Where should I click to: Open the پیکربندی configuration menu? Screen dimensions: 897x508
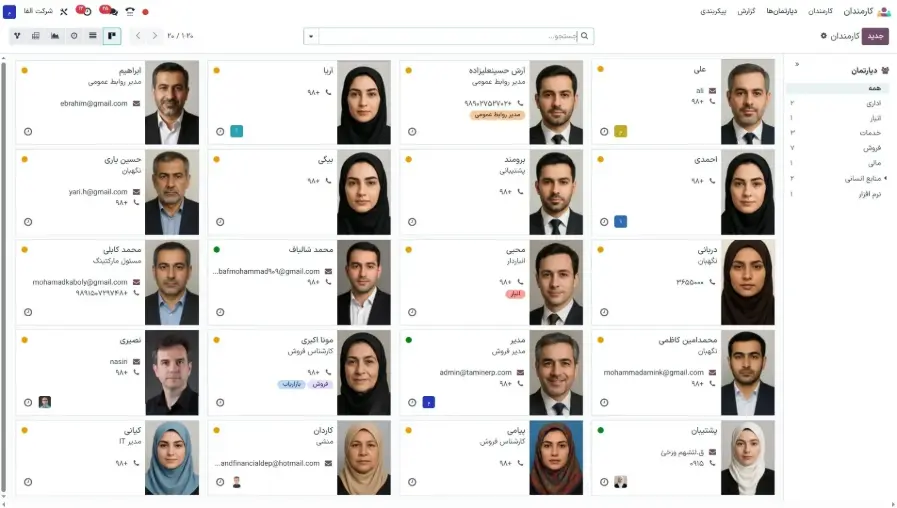pyautogui.click(x=713, y=11)
